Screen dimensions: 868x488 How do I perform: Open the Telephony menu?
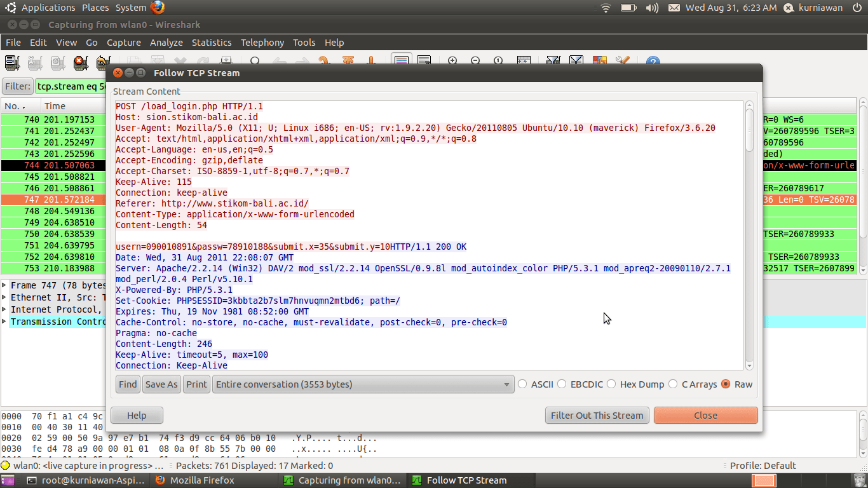click(262, 43)
